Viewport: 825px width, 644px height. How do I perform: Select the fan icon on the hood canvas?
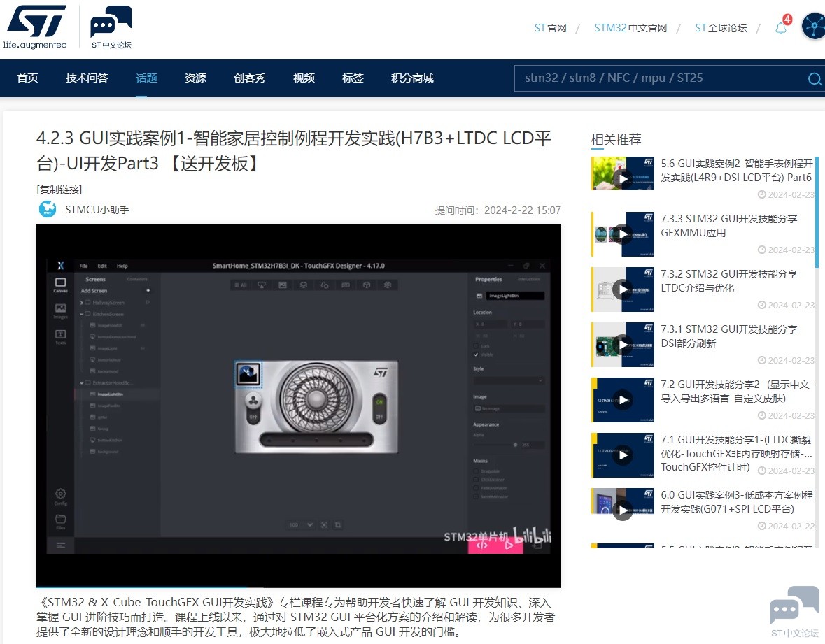click(x=253, y=401)
